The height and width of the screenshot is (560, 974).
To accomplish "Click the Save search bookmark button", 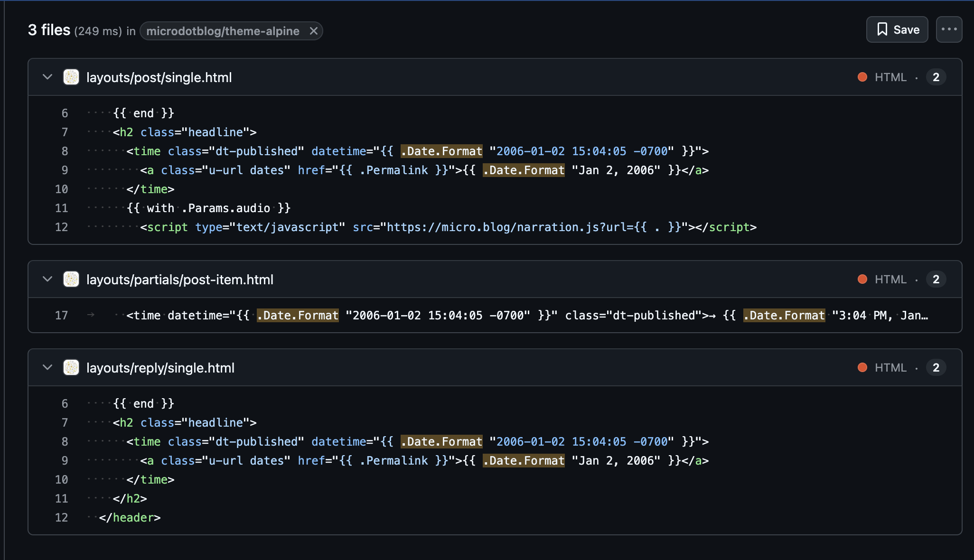I will tap(897, 29).
